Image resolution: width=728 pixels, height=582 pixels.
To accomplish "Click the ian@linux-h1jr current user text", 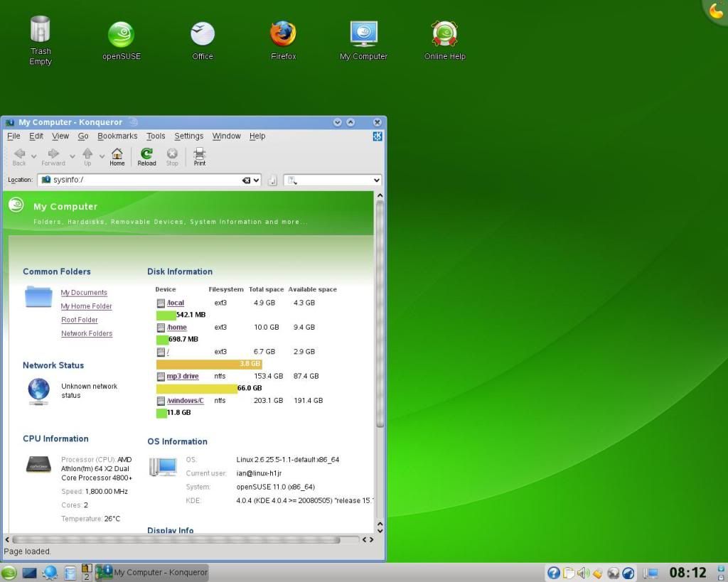I will click(x=259, y=473).
